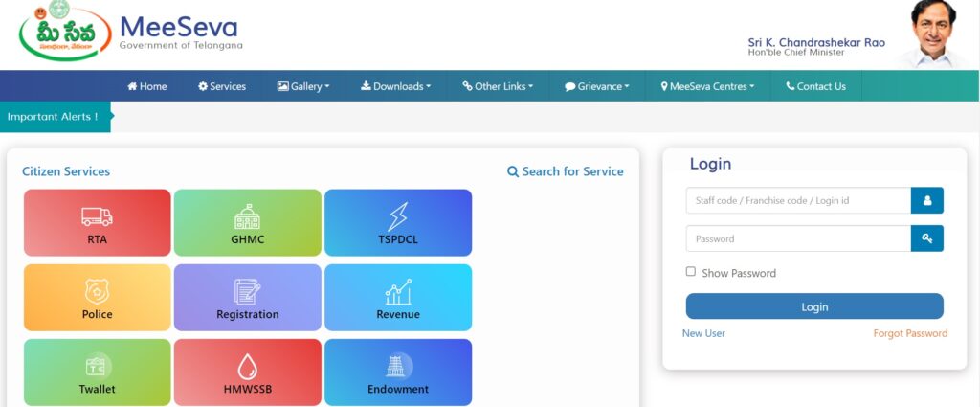Open the Contact Us menu item
Viewport: 980px width, 407px height.
click(x=815, y=86)
